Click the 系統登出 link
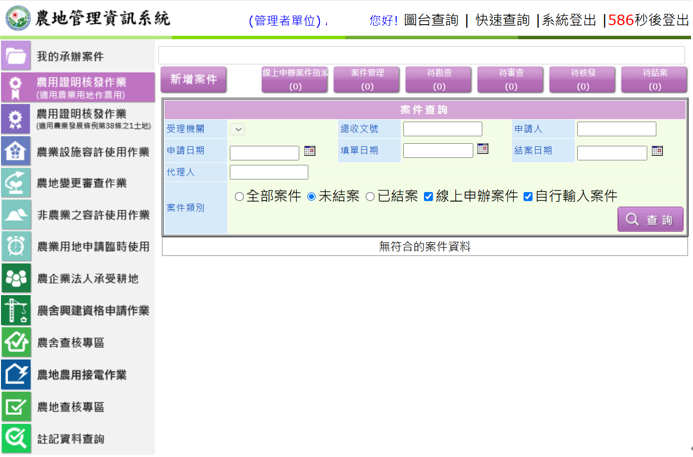 pos(570,20)
